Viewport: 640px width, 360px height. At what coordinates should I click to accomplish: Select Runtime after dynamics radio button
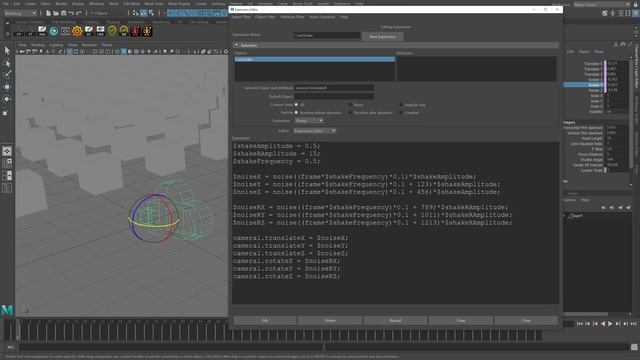[x=350, y=113]
